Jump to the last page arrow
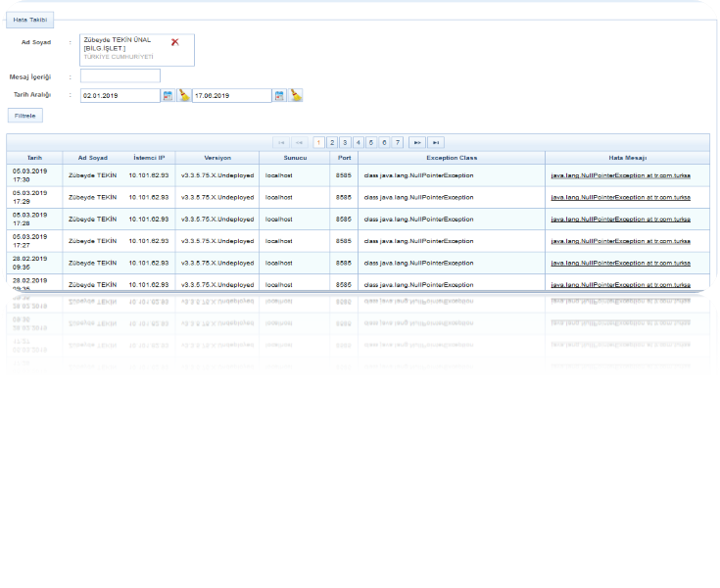Image resolution: width=720 pixels, height=588 pixels. point(436,143)
